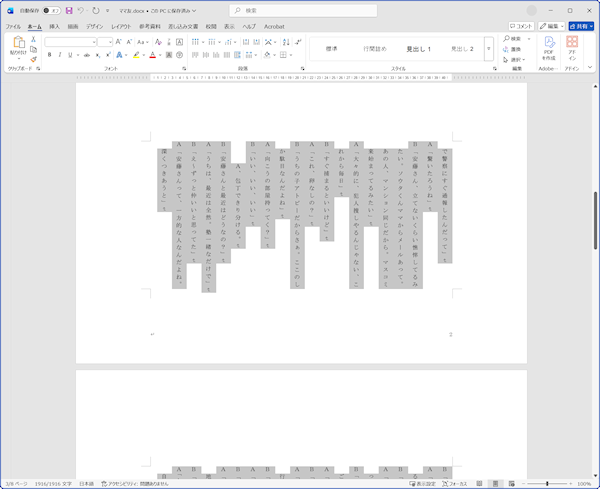Toggle the 自動保存 AutoSave switch
600x489 pixels.
point(54,10)
